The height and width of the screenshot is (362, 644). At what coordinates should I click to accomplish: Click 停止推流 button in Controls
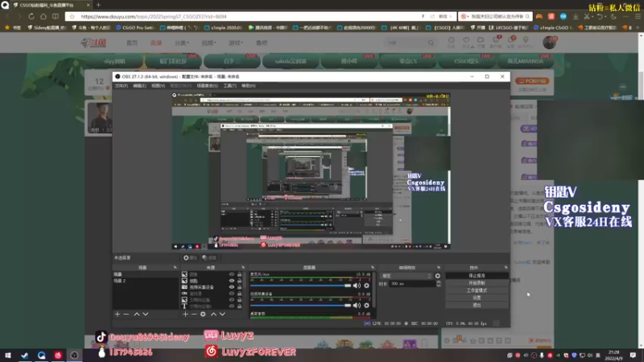477,275
